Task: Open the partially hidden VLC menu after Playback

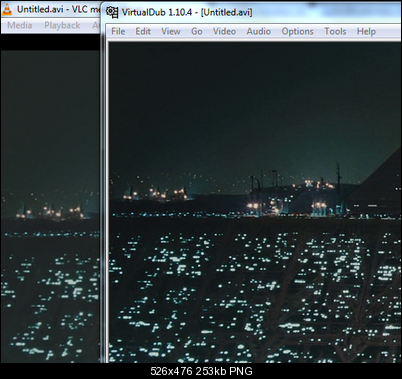Action: [x=95, y=25]
